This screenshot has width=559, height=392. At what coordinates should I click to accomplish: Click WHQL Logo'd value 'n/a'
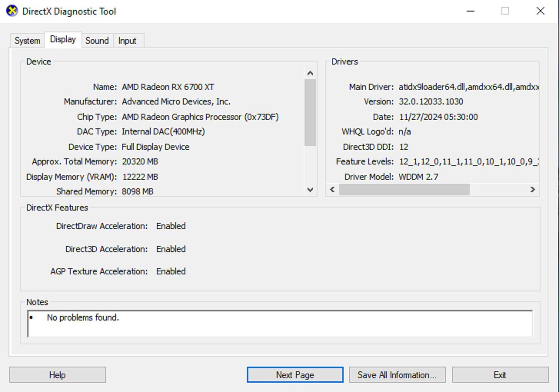(x=405, y=131)
